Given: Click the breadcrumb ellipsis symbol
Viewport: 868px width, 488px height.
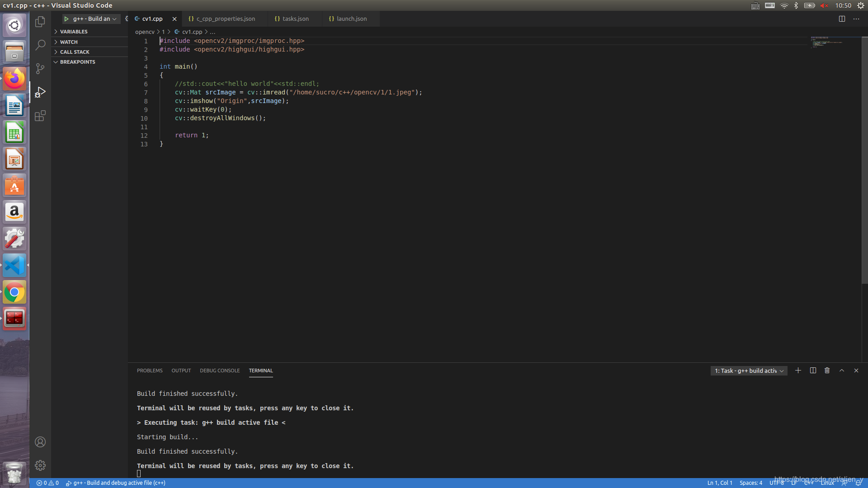Looking at the screenshot, I should [212, 32].
